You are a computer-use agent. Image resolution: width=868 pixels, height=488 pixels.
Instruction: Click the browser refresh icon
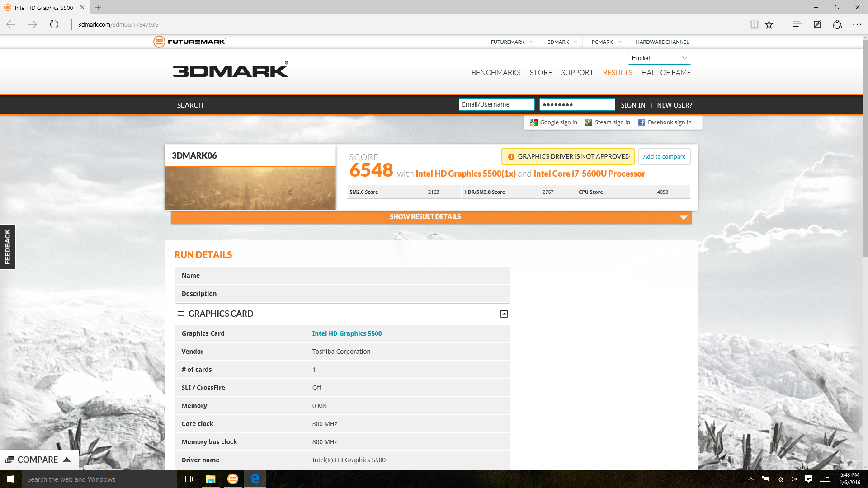coord(54,24)
